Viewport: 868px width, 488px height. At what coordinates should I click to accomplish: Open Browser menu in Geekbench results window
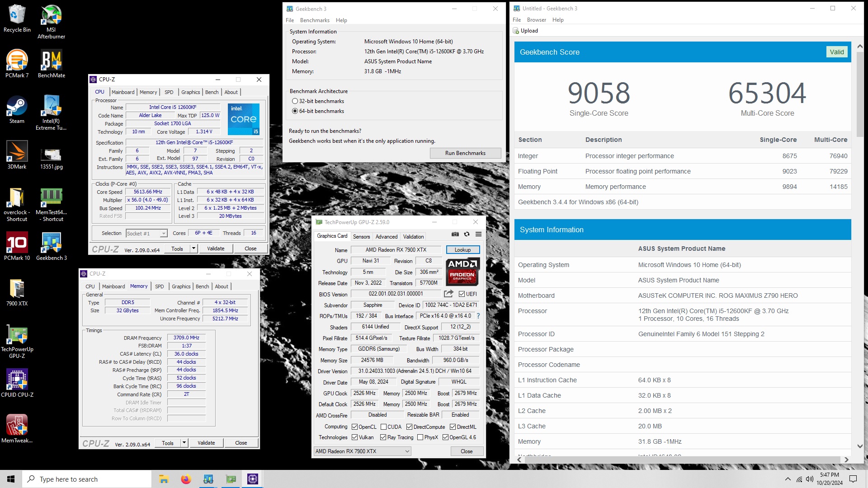[x=537, y=20]
